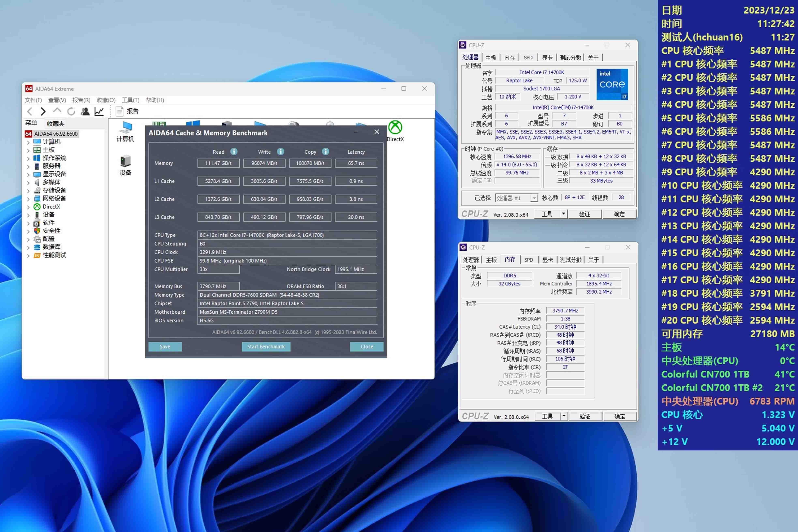Select 主板 item in AIDA64 tree
The image size is (798, 532).
[48, 150]
